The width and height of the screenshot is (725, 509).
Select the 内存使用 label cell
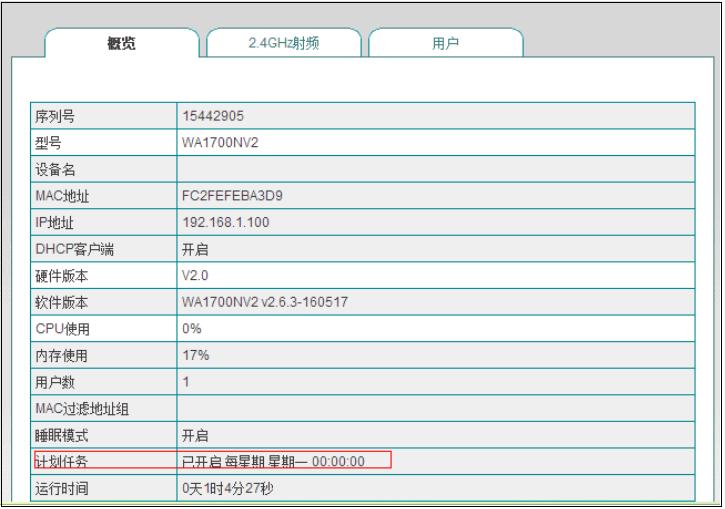104,356
